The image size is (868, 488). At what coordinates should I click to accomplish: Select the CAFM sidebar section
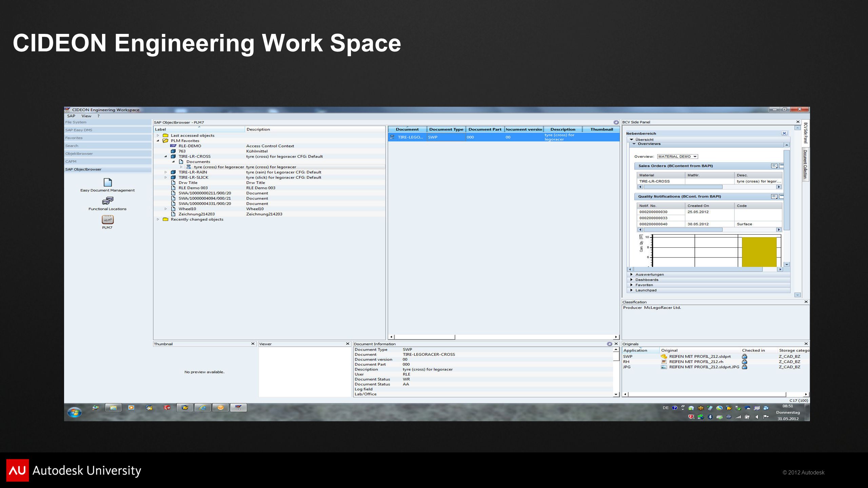click(x=107, y=161)
